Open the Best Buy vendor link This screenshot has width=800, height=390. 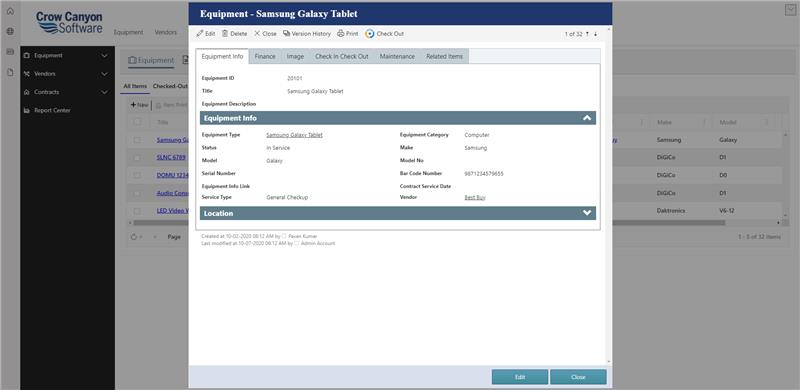[x=474, y=197]
